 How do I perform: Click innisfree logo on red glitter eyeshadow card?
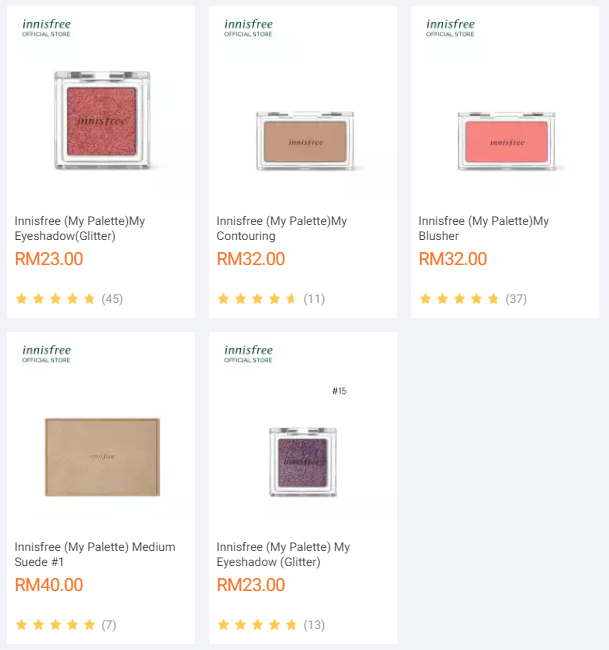pyautogui.click(x=47, y=27)
